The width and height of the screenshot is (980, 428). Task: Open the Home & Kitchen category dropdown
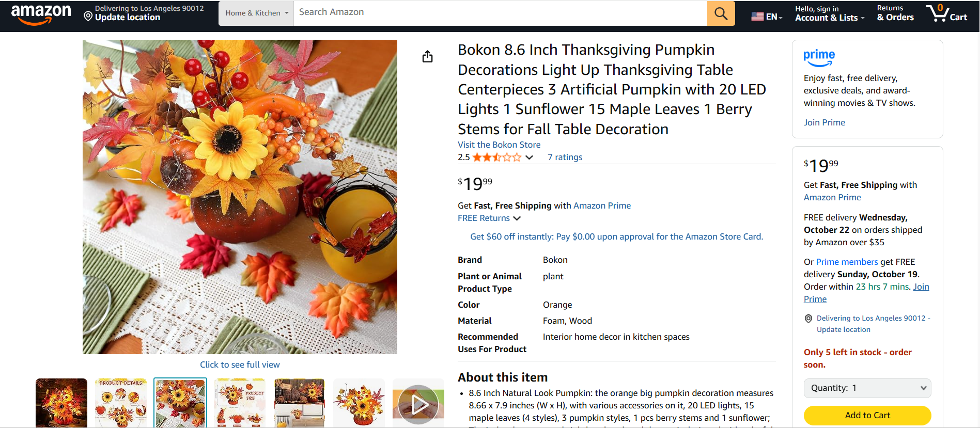pos(256,13)
